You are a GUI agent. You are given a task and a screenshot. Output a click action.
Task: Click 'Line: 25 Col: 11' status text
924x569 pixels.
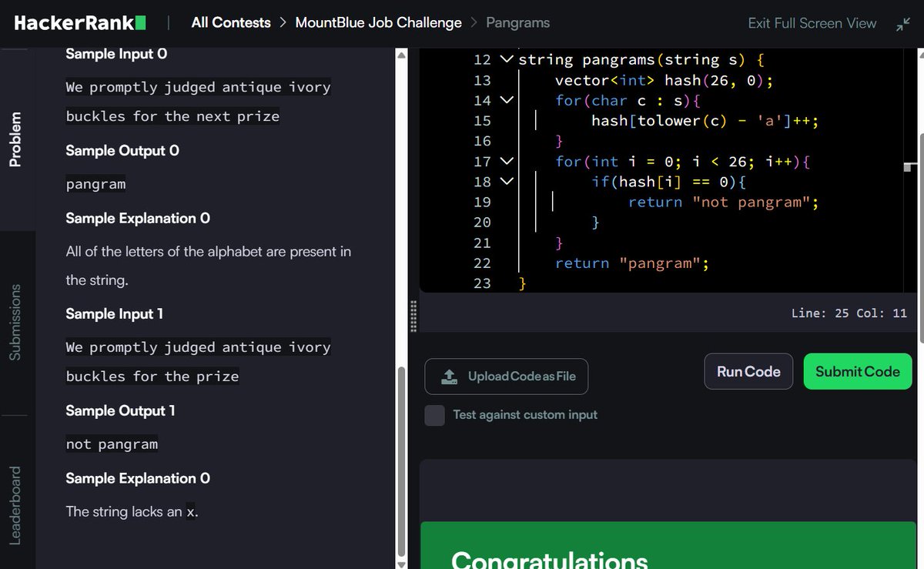[x=849, y=313]
